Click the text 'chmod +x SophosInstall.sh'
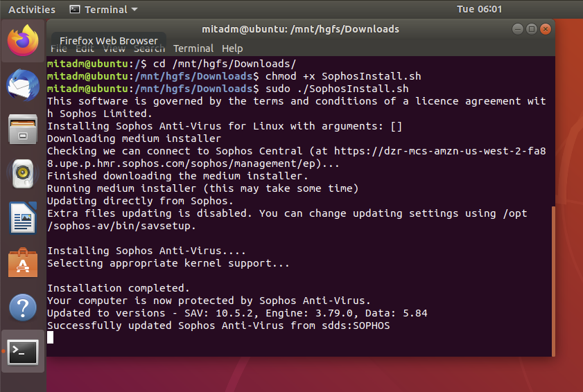The image size is (583, 392). tap(343, 76)
